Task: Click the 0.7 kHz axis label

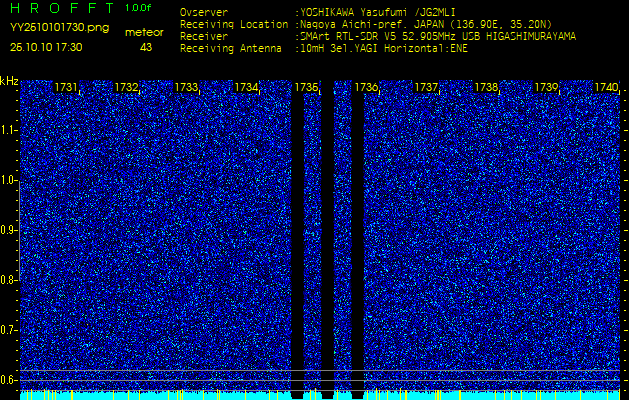Action: 7,330
